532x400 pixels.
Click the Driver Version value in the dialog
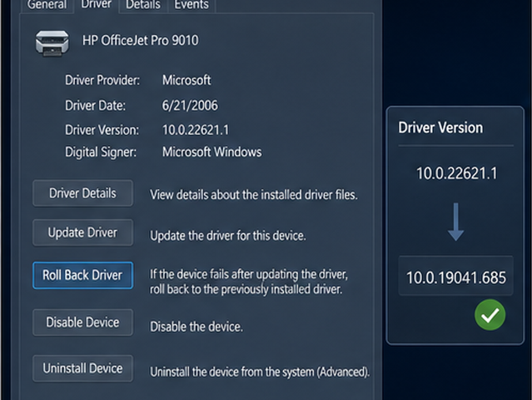pyautogui.click(x=196, y=130)
